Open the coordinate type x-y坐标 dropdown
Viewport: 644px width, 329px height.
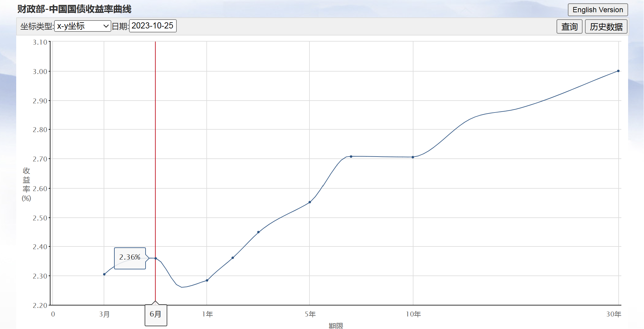point(83,26)
